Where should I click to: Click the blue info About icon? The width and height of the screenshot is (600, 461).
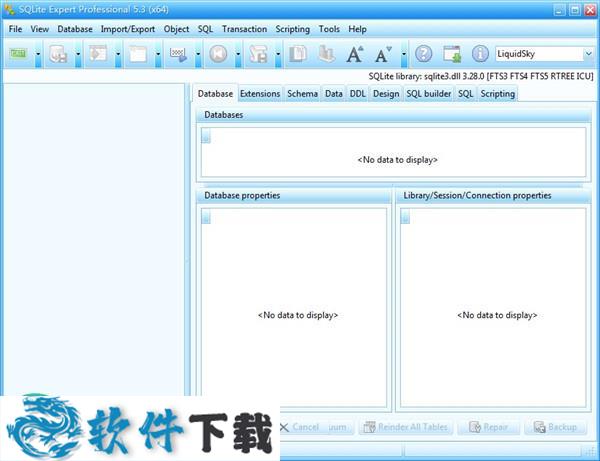480,54
